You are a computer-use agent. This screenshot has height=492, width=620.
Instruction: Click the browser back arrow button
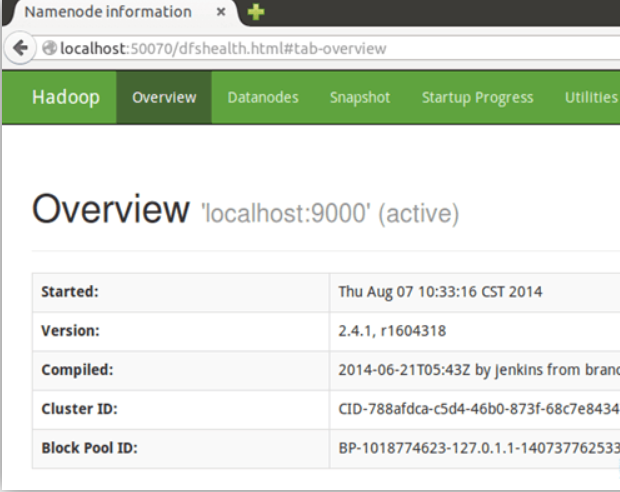(x=19, y=48)
